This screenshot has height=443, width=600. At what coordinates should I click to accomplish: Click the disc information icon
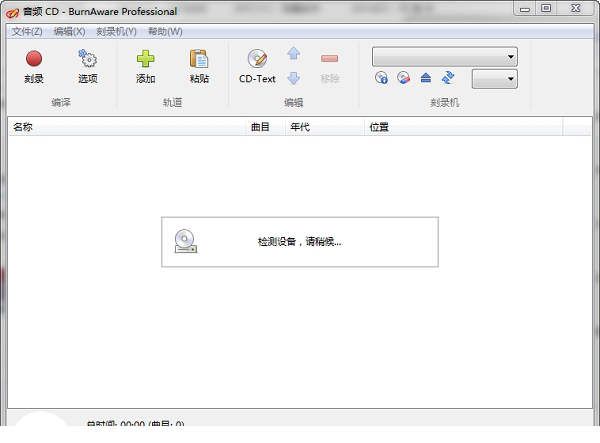pyautogui.click(x=381, y=78)
